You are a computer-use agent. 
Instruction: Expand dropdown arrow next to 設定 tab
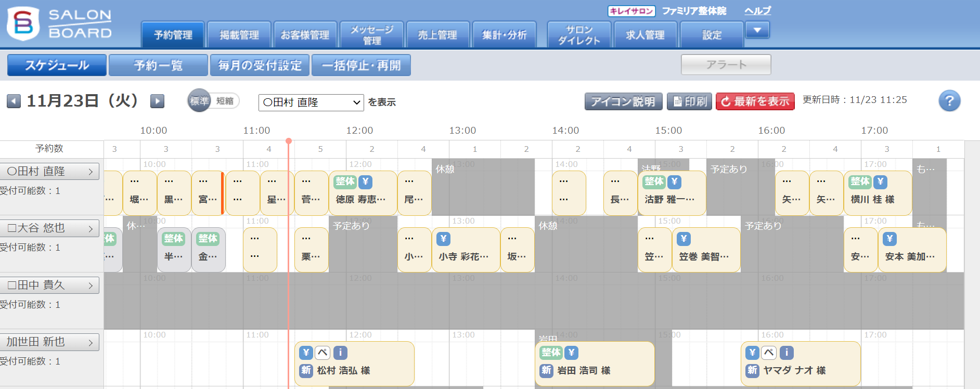coord(757,30)
